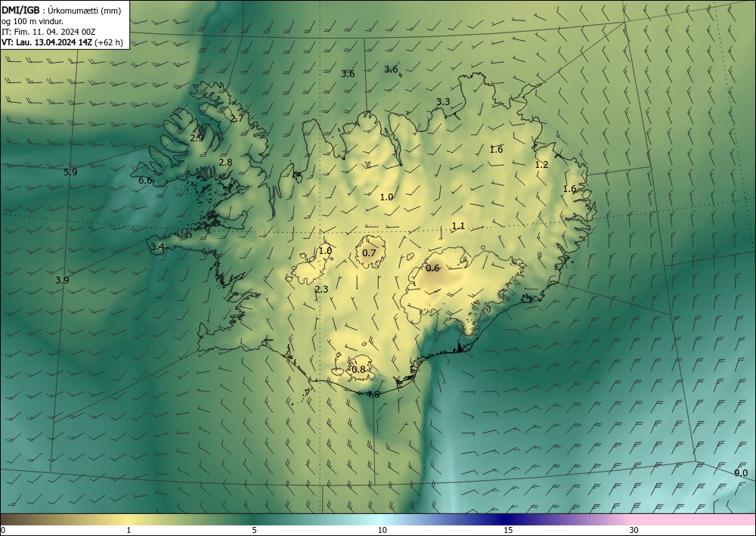This screenshot has height=536, width=756.
Task: Click the 2.9 value in the Westfjords
Action: pyautogui.click(x=197, y=138)
